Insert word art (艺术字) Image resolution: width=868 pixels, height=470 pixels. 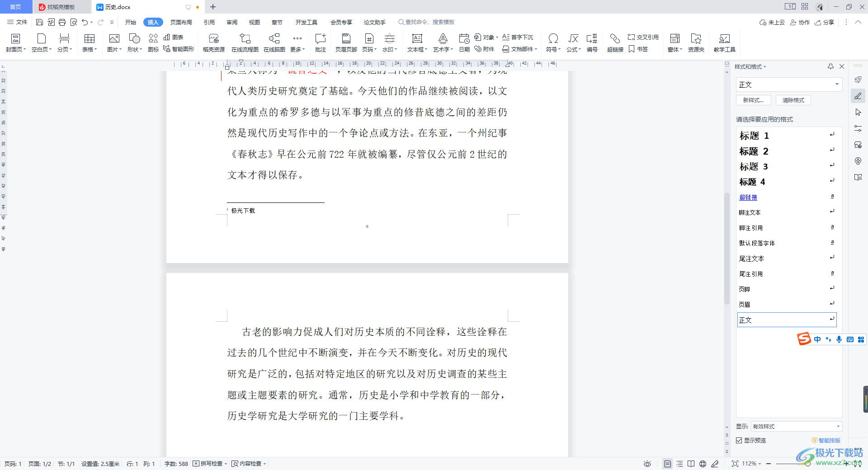pyautogui.click(x=443, y=43)
